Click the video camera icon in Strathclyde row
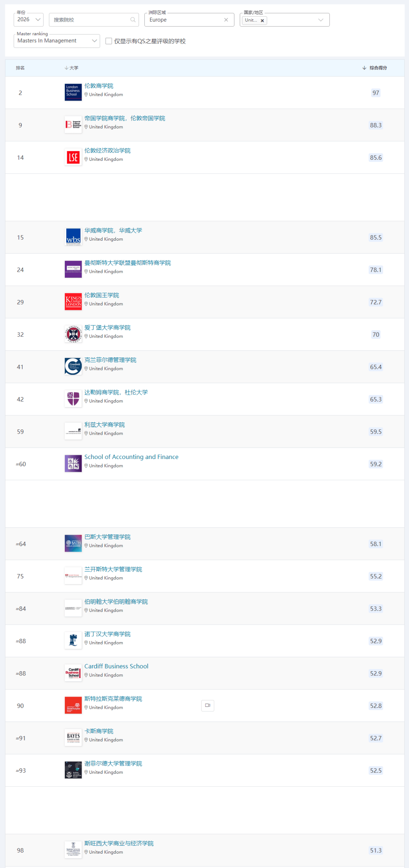 pyautogui.click(x=208, y=705)
